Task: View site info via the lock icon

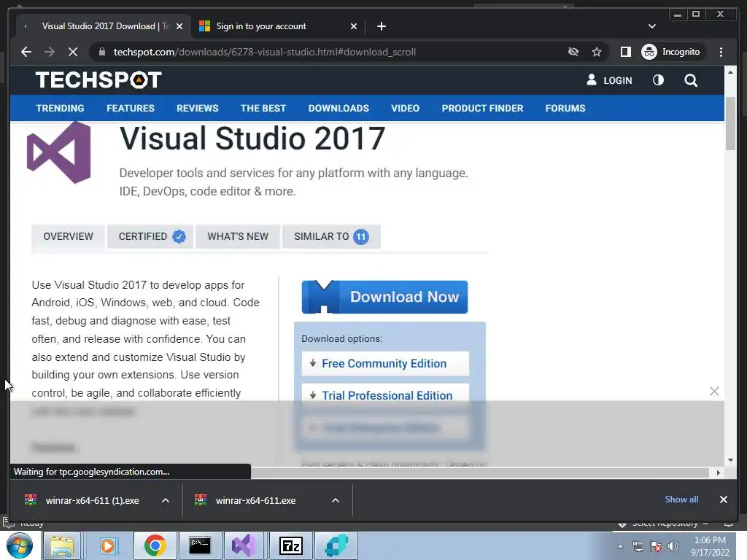Action: (102, 52)
